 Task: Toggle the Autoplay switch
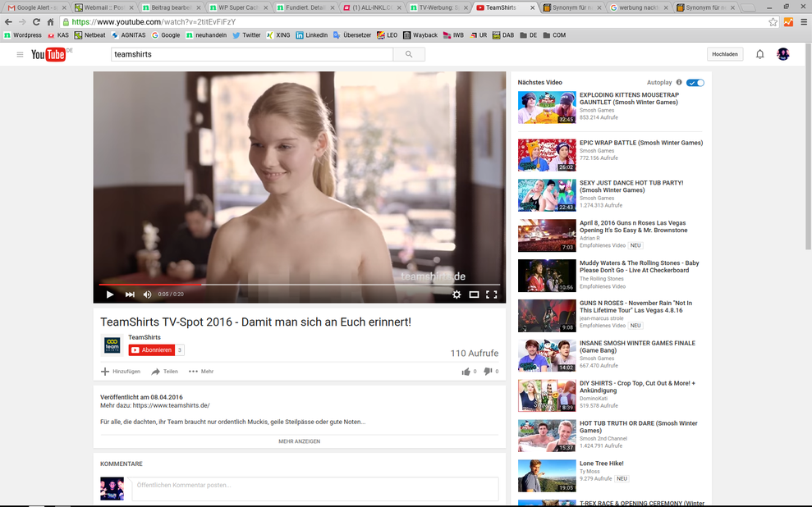click(x=695, y=83)
